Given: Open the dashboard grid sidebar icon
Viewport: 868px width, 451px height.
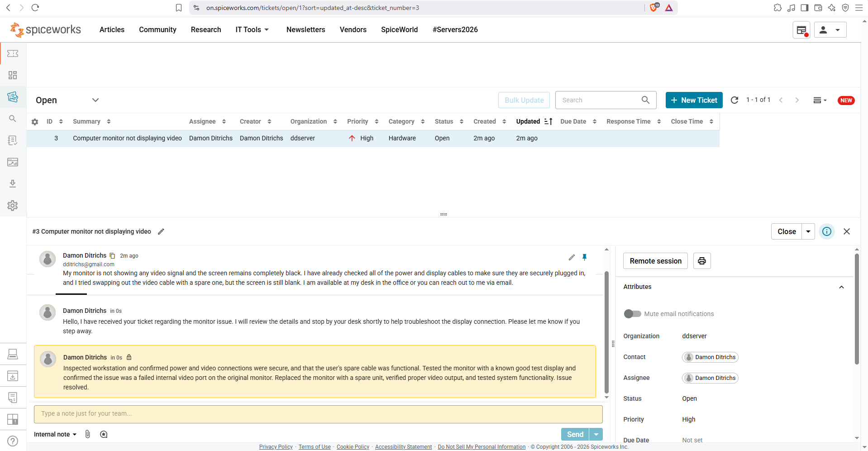Looking at the screenshot, I should [x=13, y=75].
